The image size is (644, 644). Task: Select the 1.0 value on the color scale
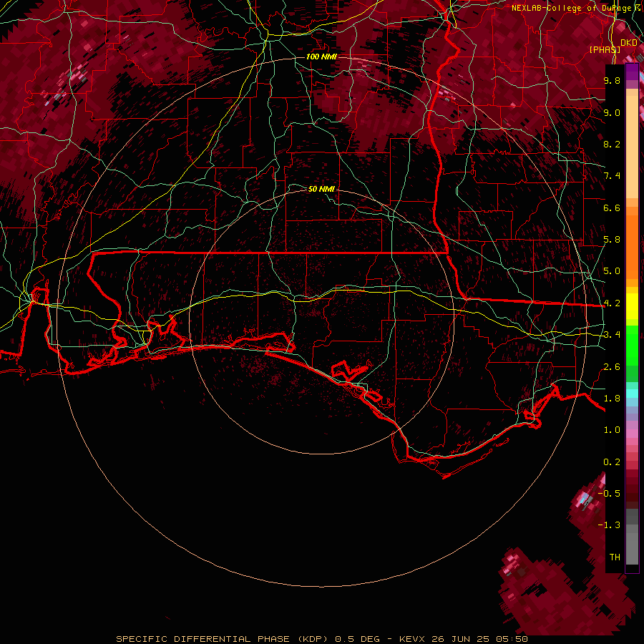pos(612,430)
